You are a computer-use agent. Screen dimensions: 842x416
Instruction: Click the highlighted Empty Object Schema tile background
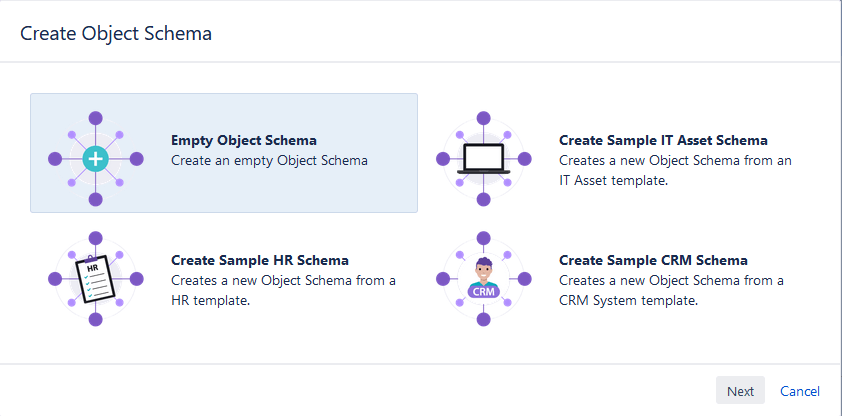click(390, 195)
